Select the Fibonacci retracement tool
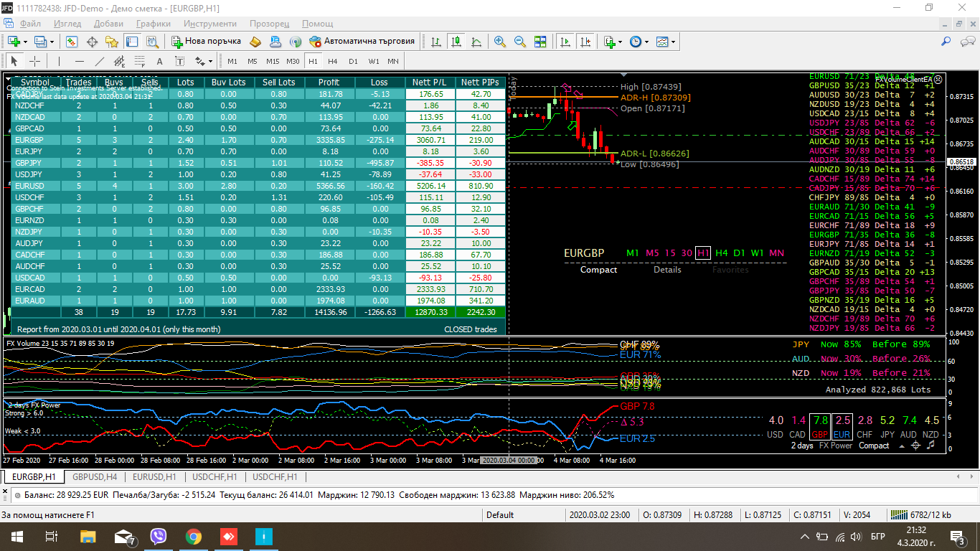The height and width of the screenshot is (551, 980). click(x=140, y=61)
